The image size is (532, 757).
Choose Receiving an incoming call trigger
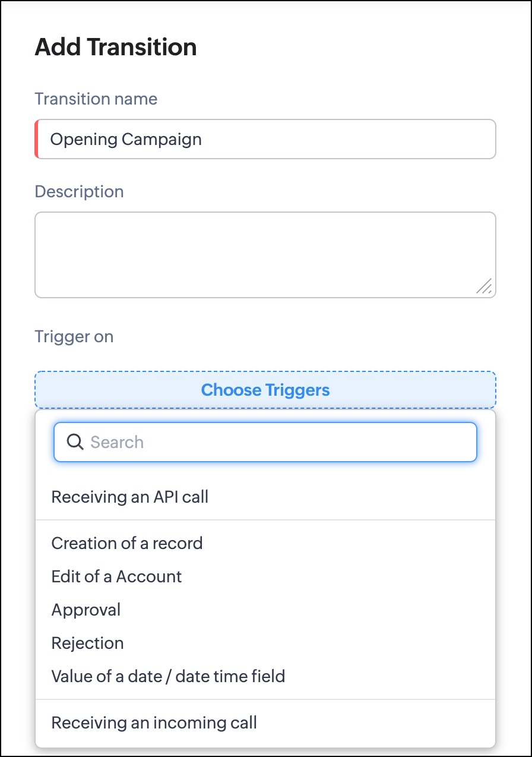[154, 723]
